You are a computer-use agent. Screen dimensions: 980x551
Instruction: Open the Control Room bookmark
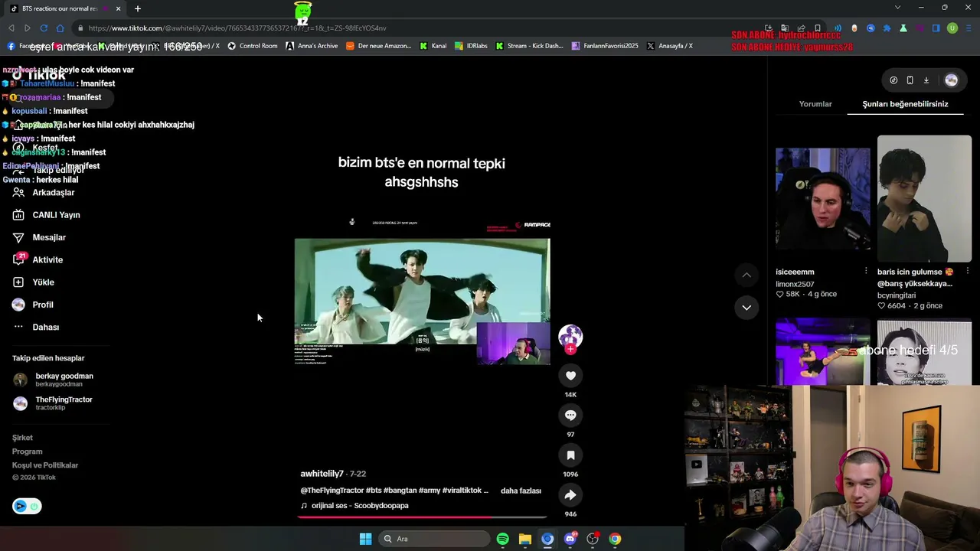pyautogui.click(x=252, y=46)
